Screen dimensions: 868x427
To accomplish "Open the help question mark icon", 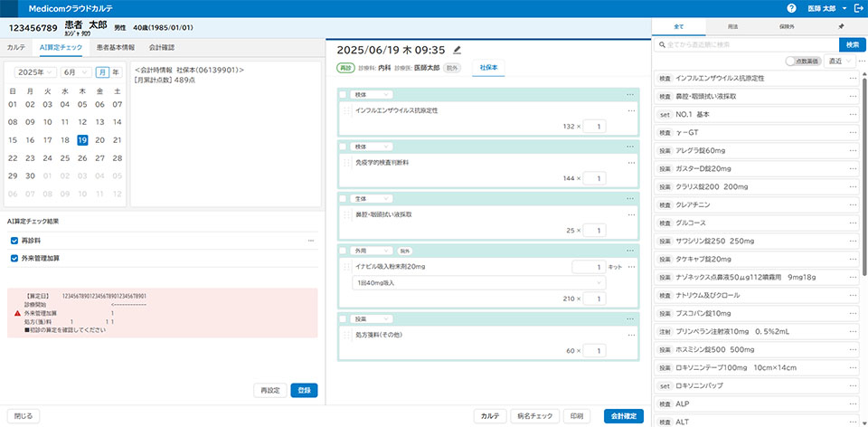I will click(791, 8).
